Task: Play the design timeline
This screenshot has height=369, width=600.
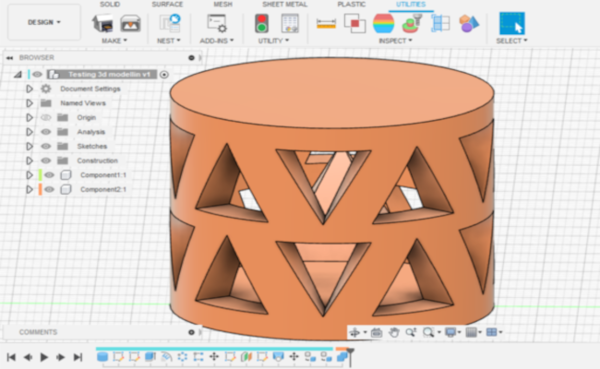Action: click(x=44, y=357)
